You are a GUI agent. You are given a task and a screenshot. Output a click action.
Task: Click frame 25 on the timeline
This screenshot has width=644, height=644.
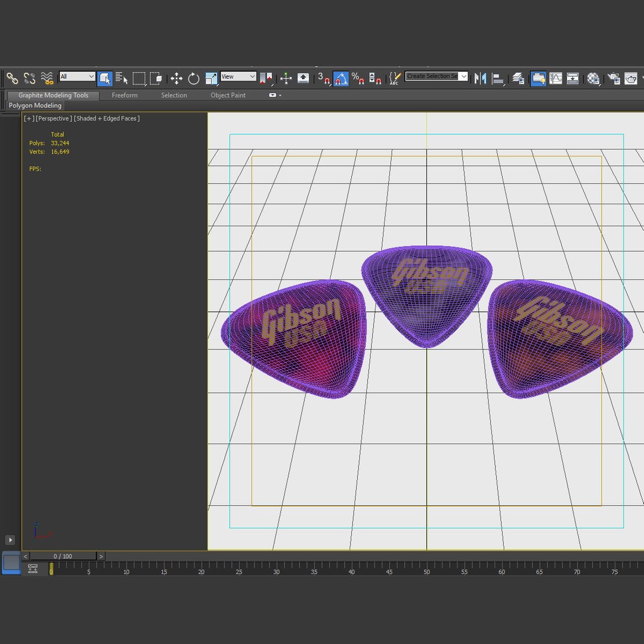click(239, 571)
